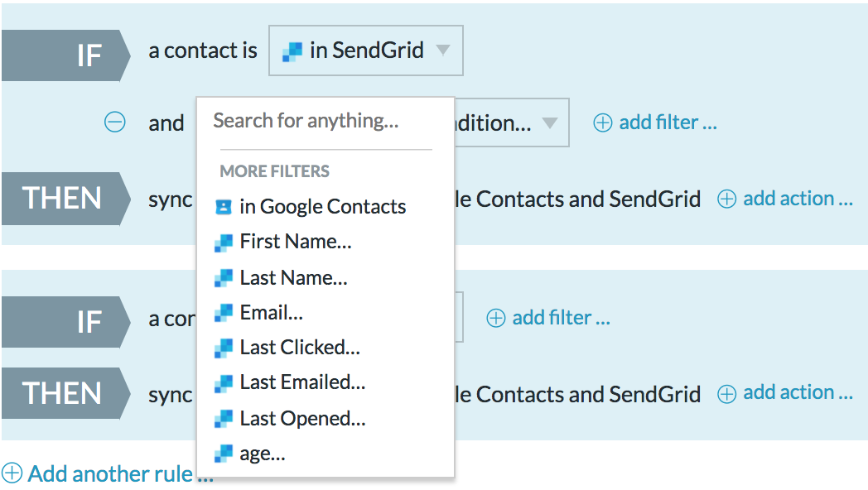
Task: Remove the 'and' filter with the minus icon
Action: pyautogui.click(x=115, y=122)
